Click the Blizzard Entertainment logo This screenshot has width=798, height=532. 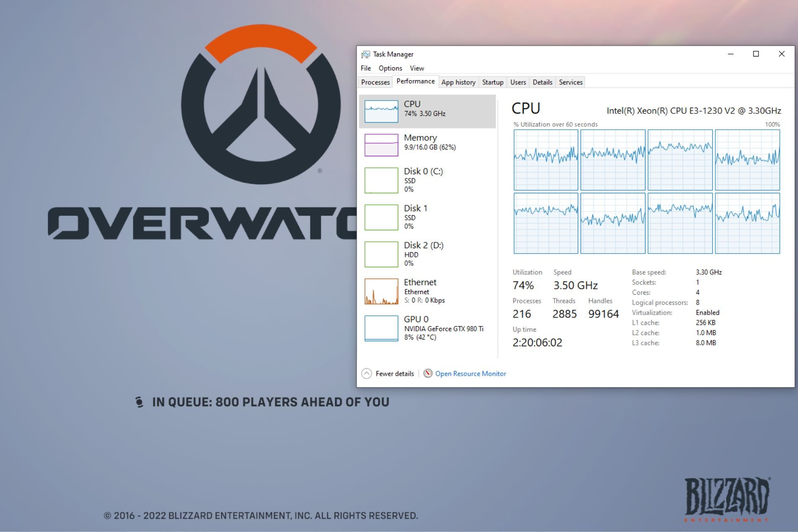coord(727,499)
